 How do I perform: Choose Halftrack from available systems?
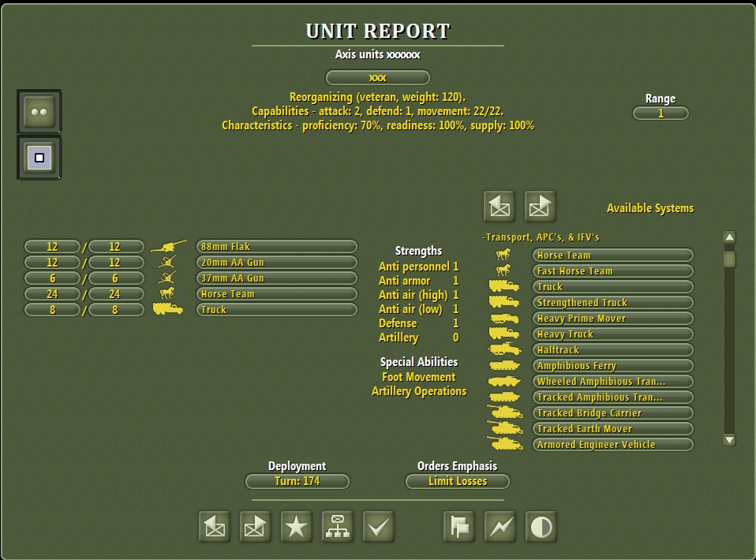613,349
